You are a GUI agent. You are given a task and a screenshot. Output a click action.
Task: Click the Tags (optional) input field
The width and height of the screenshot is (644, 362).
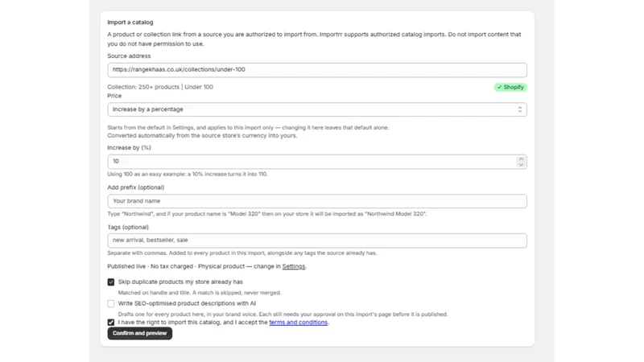pyautogui.click(x=317, y=241)
